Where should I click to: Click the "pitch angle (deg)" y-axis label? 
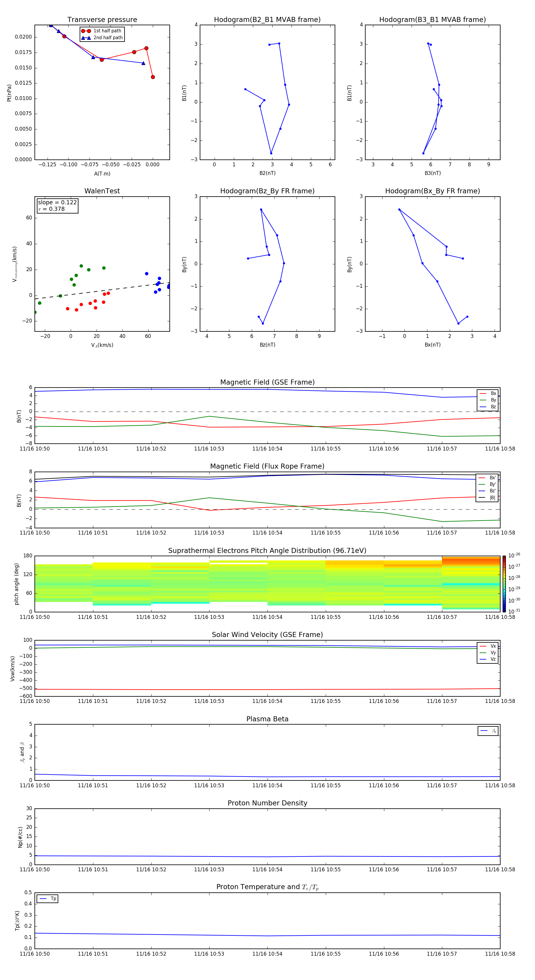pos(16,584)
